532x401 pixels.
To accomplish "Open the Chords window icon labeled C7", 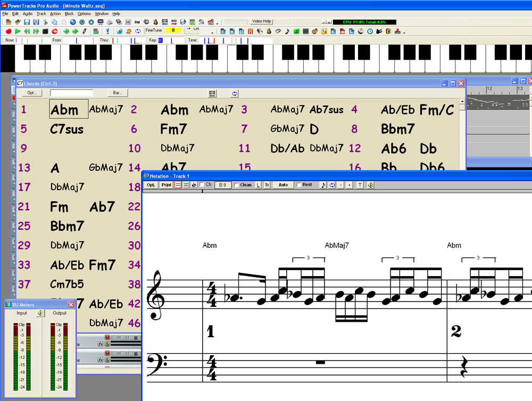I will pyautogui.click(x=241, y=31).
